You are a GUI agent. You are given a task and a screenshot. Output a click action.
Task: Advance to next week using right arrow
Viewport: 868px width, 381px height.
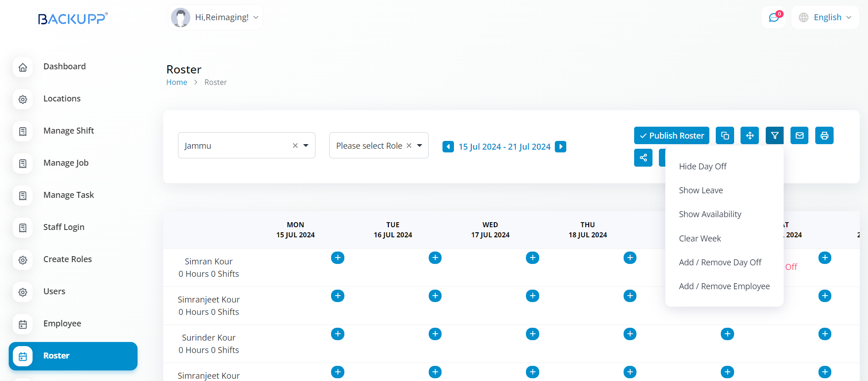pyautogui.click(x=560, y=146)
